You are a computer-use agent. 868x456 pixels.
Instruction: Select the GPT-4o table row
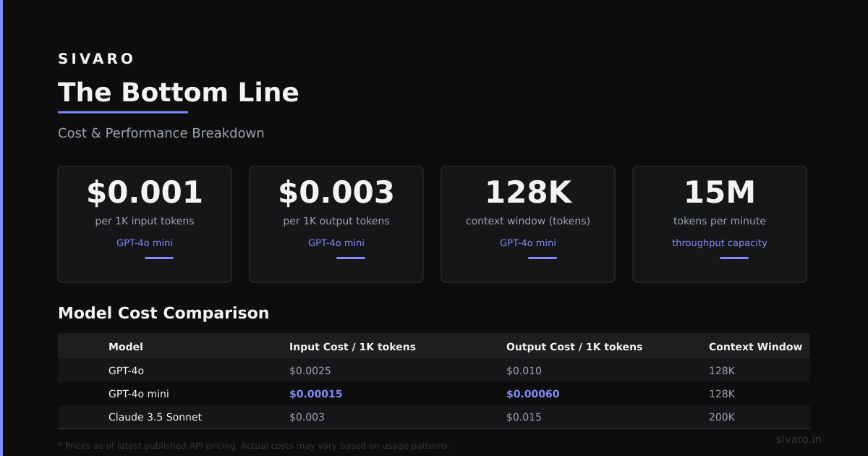click(x=434, y=371)
